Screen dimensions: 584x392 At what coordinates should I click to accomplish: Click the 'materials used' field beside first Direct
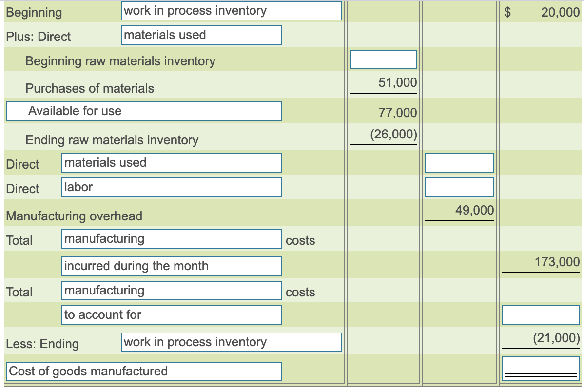171,162
